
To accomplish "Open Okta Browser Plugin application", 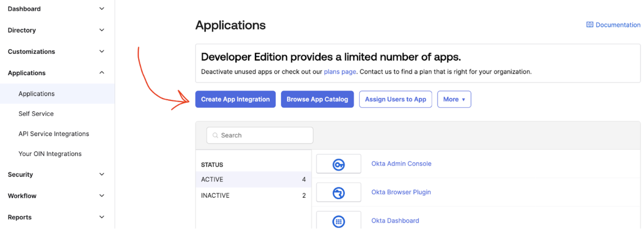I will coord(401,192).
